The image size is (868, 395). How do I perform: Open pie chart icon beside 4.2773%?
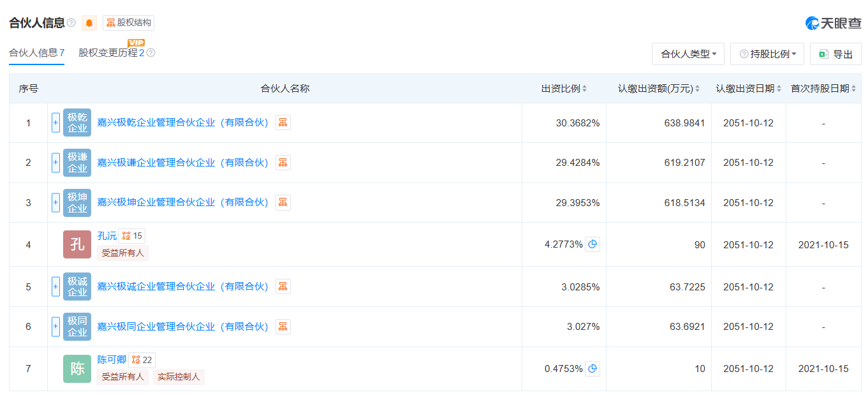coord(592,244)
